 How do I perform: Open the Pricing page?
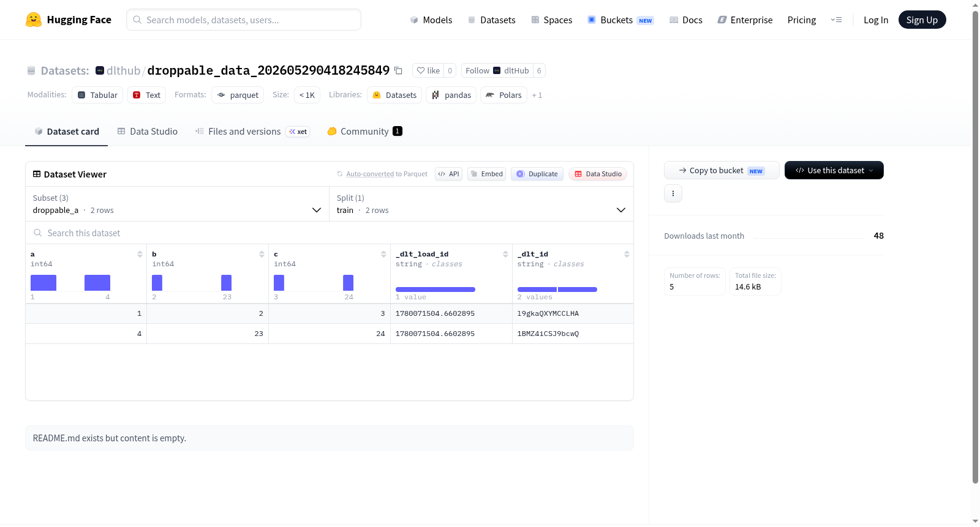(x=802, y=20)
